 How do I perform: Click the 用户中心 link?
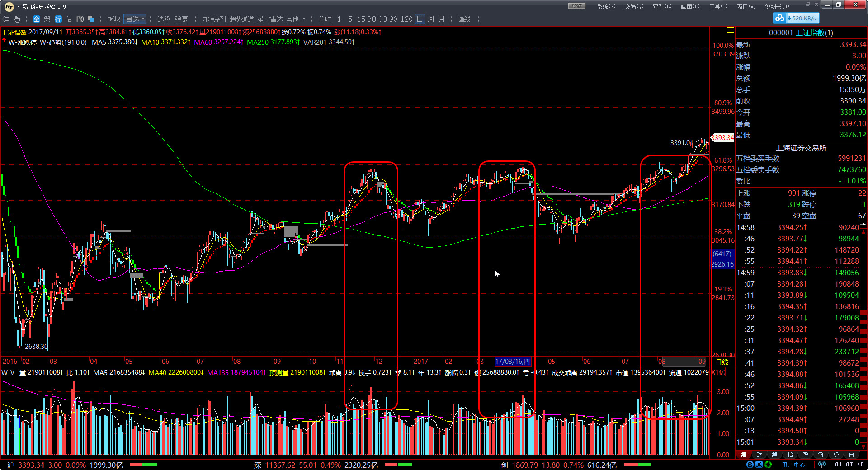click(793, 465)
